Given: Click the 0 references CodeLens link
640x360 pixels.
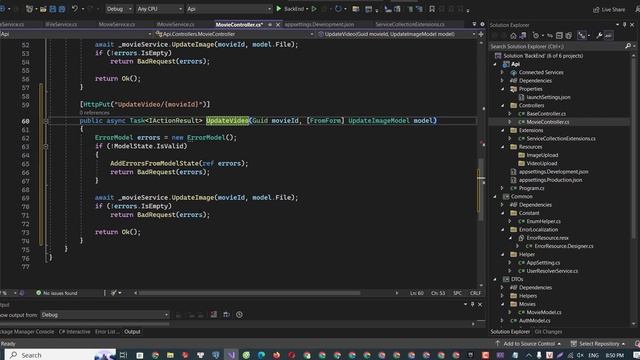Looking at the screenshot, I should coord(95,112).
